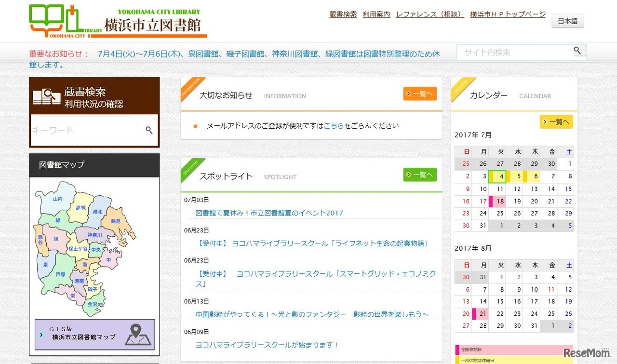Viewport: 617px width, 364px height.
Task: Select 都筑 ward on the library map
Action: click(80, 207)
